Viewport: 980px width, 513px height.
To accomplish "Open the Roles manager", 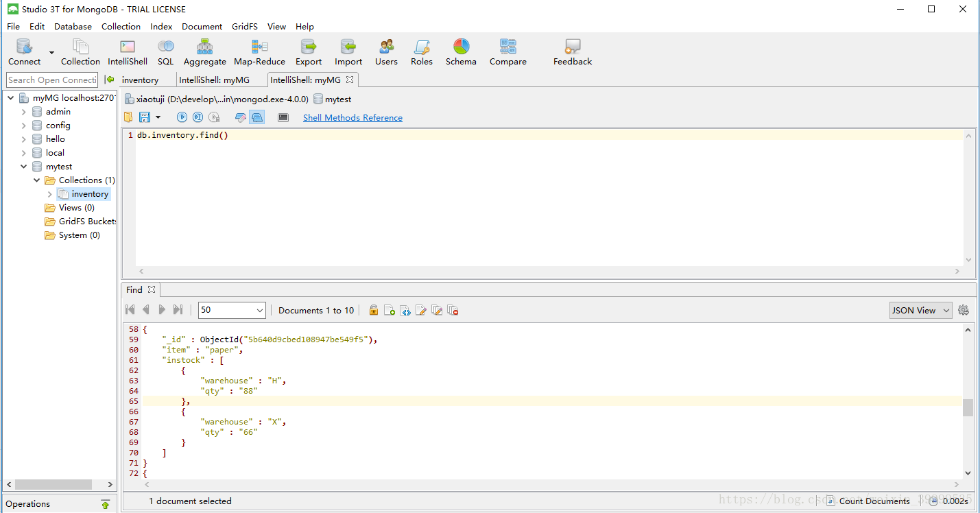I will (422, 52).
